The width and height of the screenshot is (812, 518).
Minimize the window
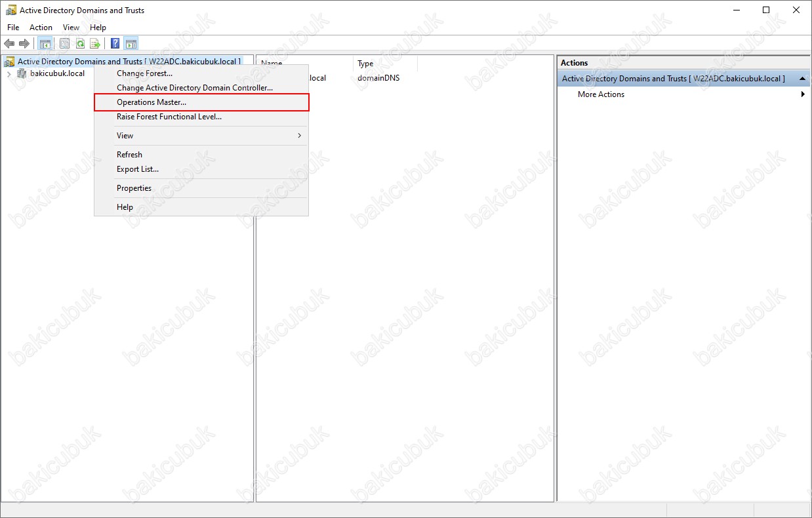pyautogui.click(x=736, y=10)
